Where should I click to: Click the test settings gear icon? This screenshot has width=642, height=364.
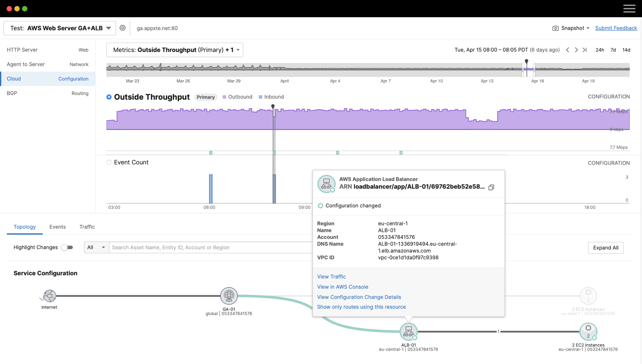point(122,28)
